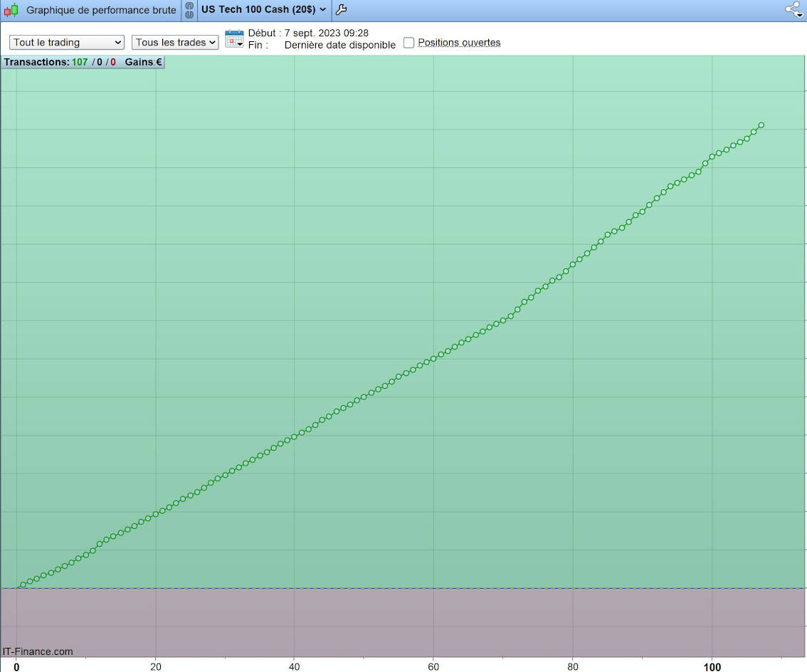Click the x-axis label 80
807x672 pixels.
pyautogui.click(x=573, y=667)
